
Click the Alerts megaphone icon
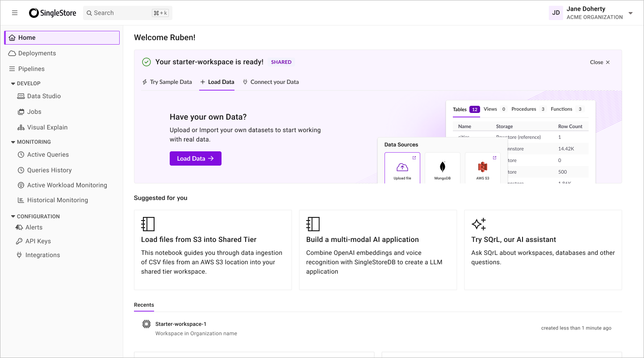pos(19,227)
